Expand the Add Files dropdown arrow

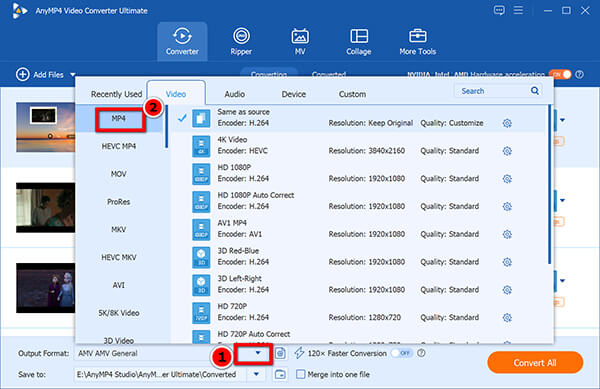click(x=73, y=75)
